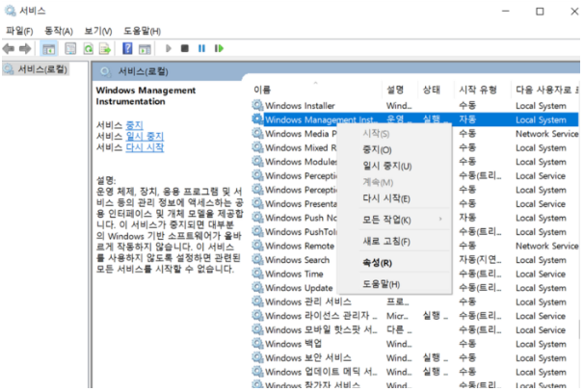This screenshot has width=584, height=392.
Task: Click the Pause service icon
Action: point(201,48)
